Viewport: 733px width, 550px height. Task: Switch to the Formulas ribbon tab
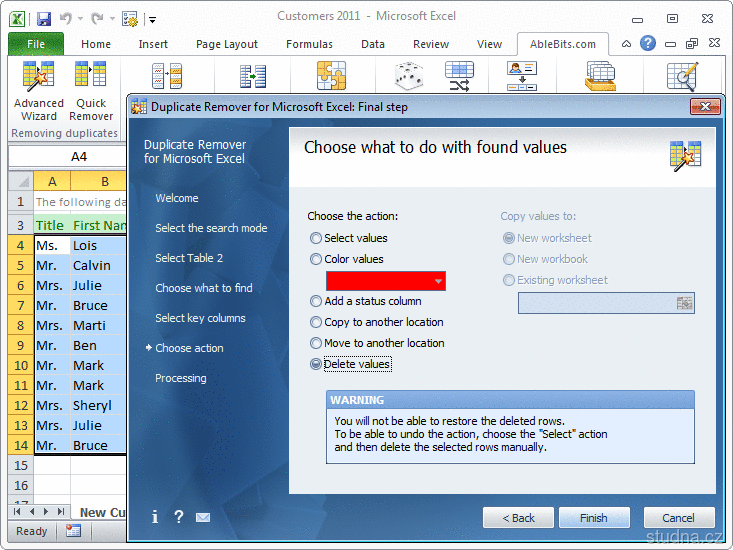pyautogui.click(x=309, y=44)
